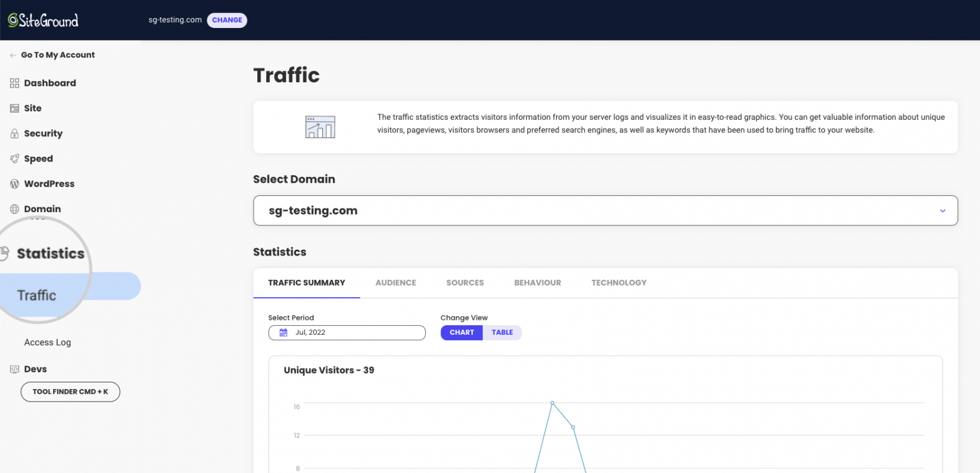
Task: Click the Dashboard grid icon
Action: (x=14, y=83)
